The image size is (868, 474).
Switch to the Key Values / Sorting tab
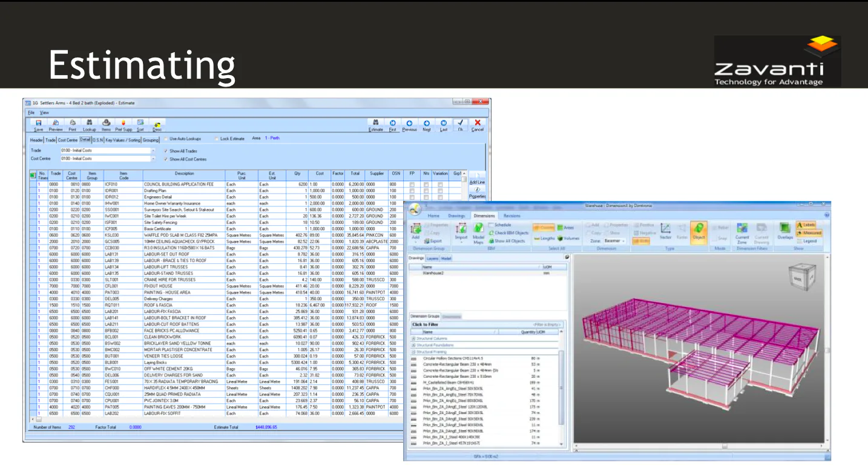[123, 140]
